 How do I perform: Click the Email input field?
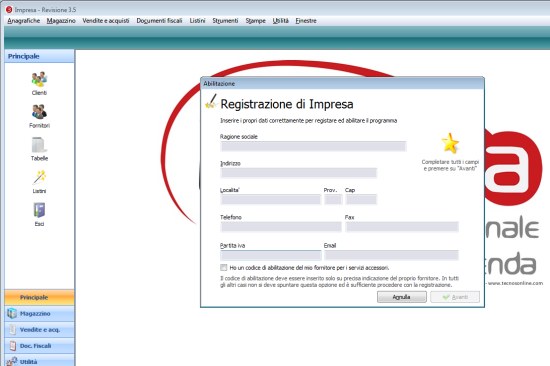tap(391, 255)
